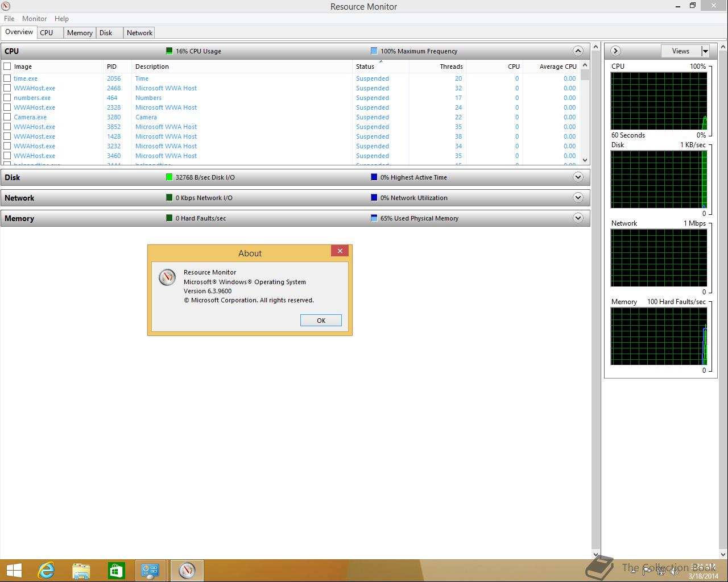Switch to the Network tab
728x582 pixels.
point(139,33)
